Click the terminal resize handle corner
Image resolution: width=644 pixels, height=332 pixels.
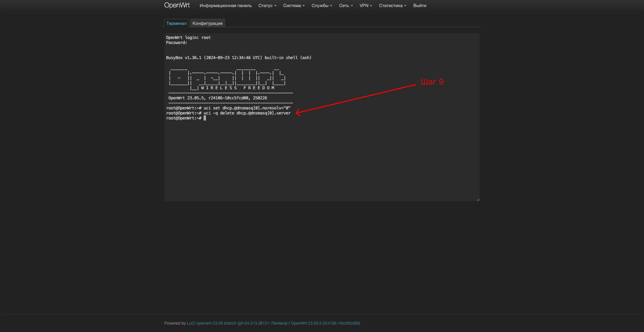[478, 199]
